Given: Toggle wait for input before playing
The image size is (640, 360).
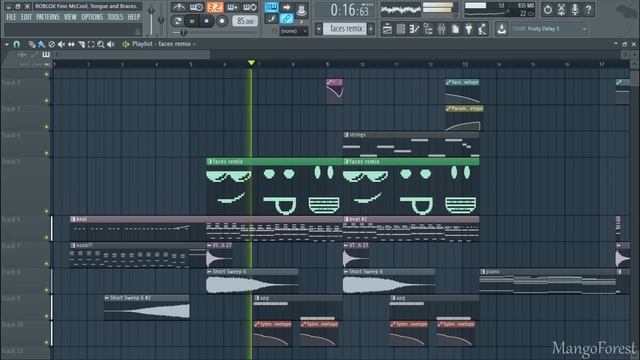Looking at the screenshot, I should [196, 7].
